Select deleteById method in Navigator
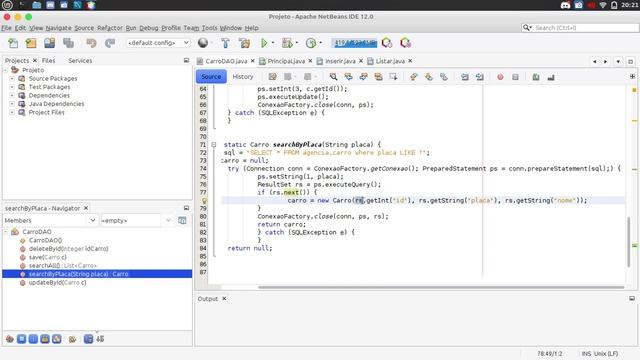Viewport: 640px width, 360px height. 68,249
